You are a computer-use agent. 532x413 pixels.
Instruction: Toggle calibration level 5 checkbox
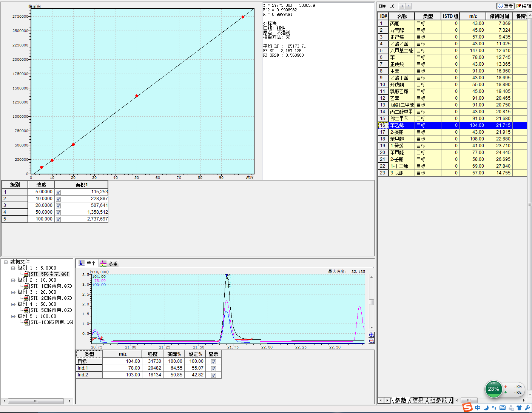(58, 219)
